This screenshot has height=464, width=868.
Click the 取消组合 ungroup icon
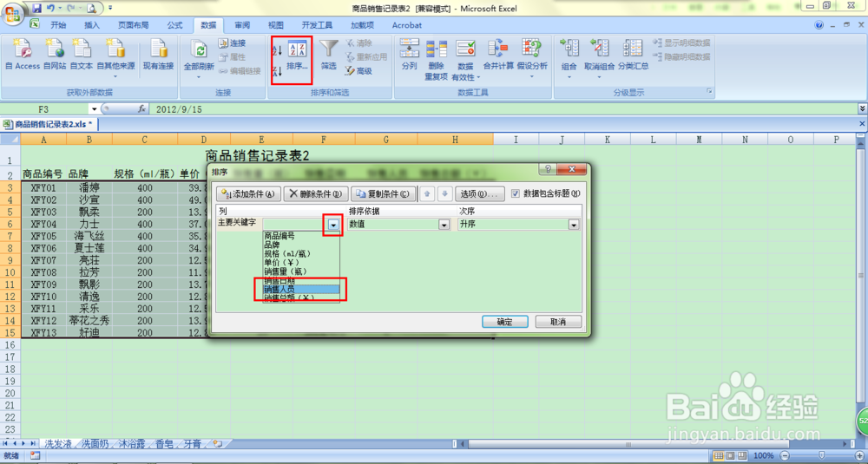click(600, 58)
